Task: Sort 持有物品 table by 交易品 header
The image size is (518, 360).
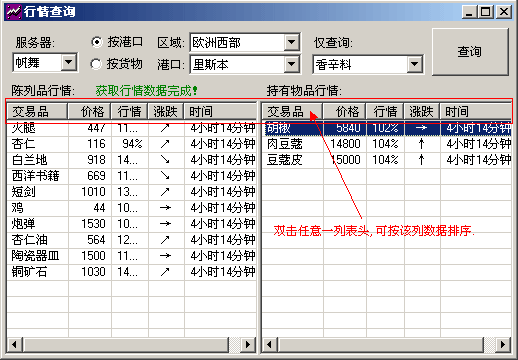Action: (292, 111)
